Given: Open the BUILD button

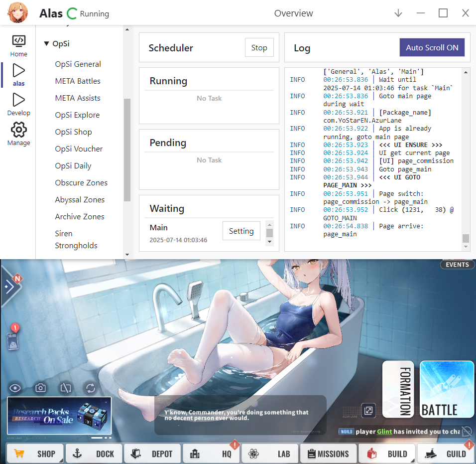Looking at the screenshot, I should point(387,454).
